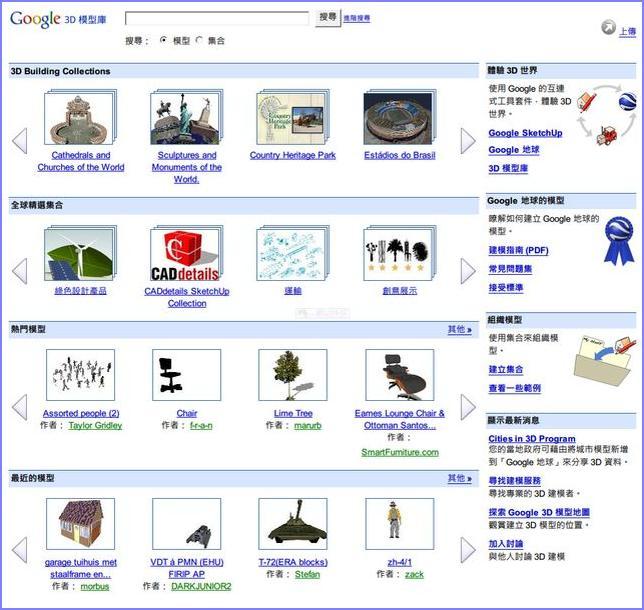Open the zh-4/1 figure model thumbnail
This screenshot has width=644, height=610.
pos(400,524)
